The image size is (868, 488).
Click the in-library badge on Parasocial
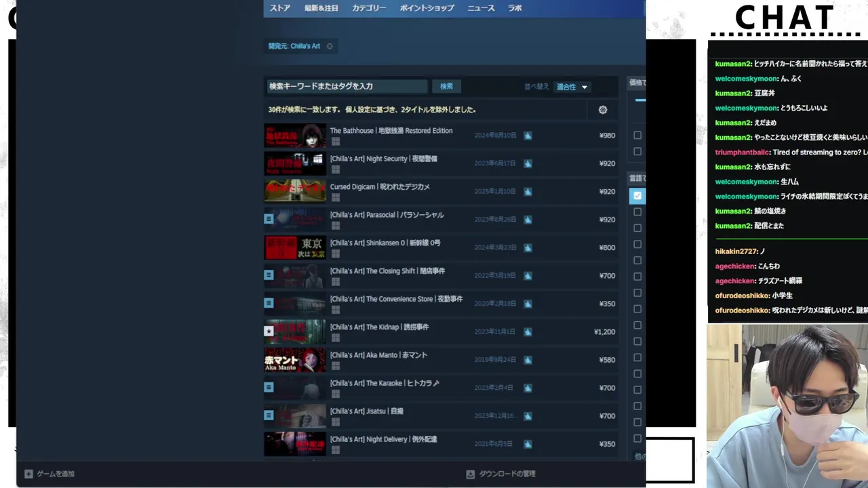tap(269, 219)
